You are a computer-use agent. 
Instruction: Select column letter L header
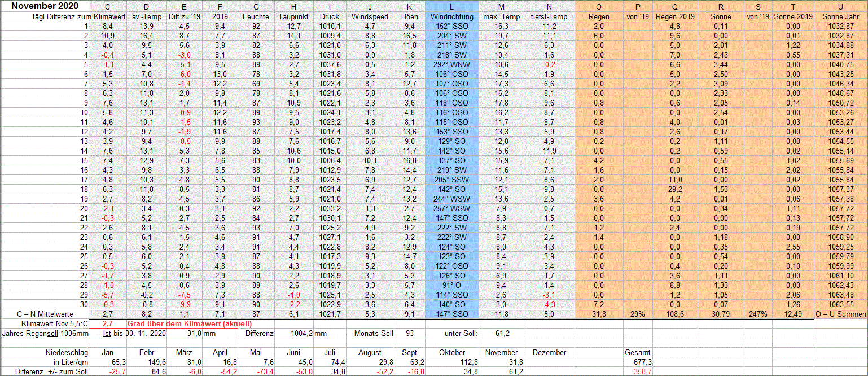(450, 7)
